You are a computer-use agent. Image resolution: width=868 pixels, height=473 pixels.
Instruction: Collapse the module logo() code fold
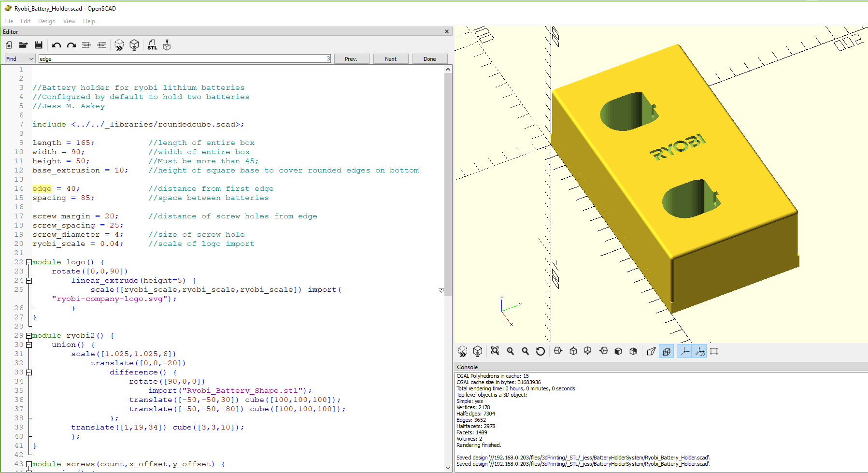29,262
